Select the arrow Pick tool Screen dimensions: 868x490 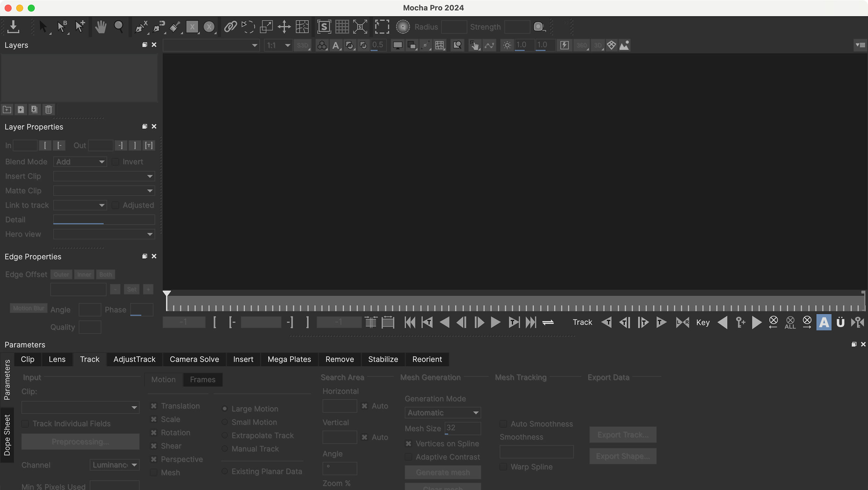pos(43,27)
